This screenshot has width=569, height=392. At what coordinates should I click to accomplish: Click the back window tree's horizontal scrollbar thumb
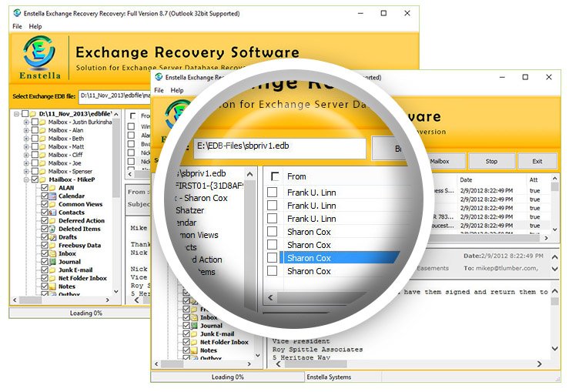pyautogui.click(x=31, y=300)
